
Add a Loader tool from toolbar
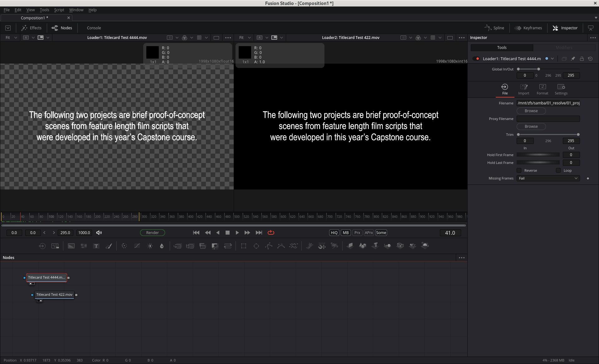coord(42,246)
